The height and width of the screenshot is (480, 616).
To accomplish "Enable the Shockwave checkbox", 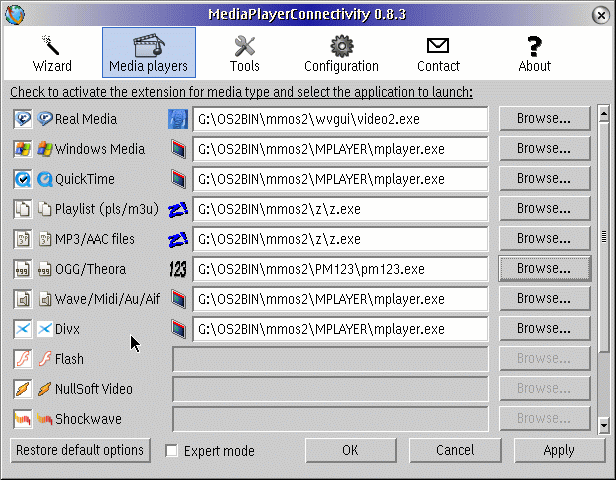I will (x=23, y=419).
